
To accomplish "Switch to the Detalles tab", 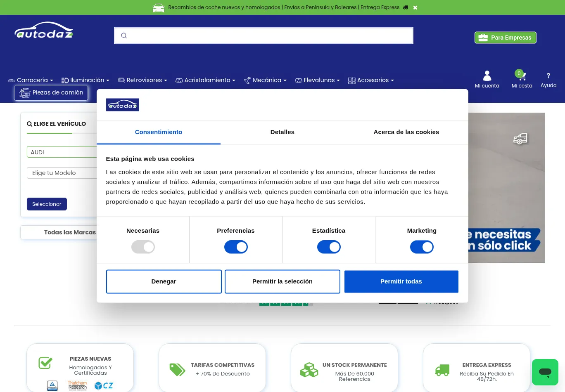I will point(282,132).
